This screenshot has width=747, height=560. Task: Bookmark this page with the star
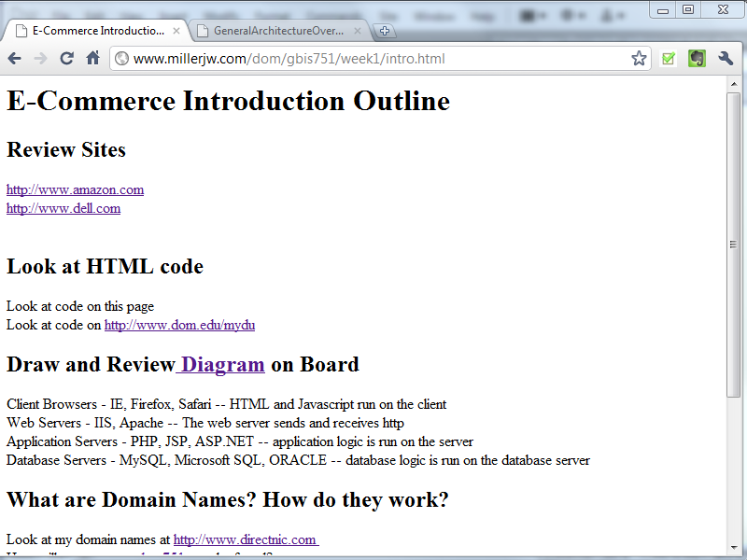coord(639,59)
